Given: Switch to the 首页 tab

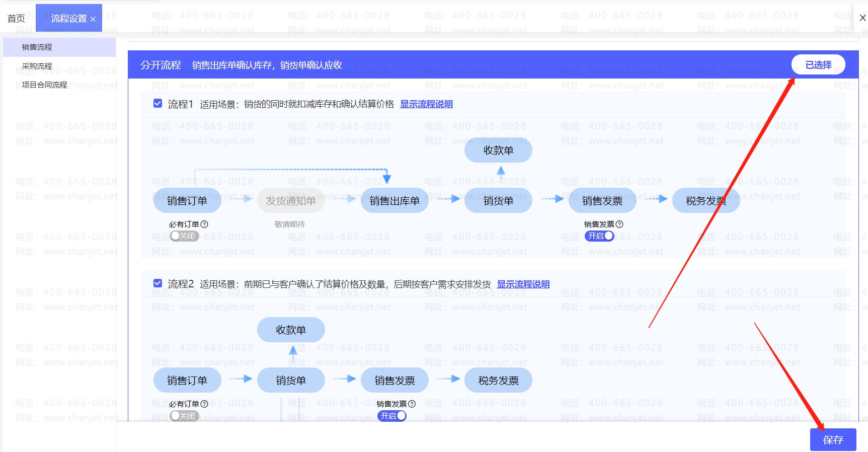Looking at the screenshot, I should point(16,19).
